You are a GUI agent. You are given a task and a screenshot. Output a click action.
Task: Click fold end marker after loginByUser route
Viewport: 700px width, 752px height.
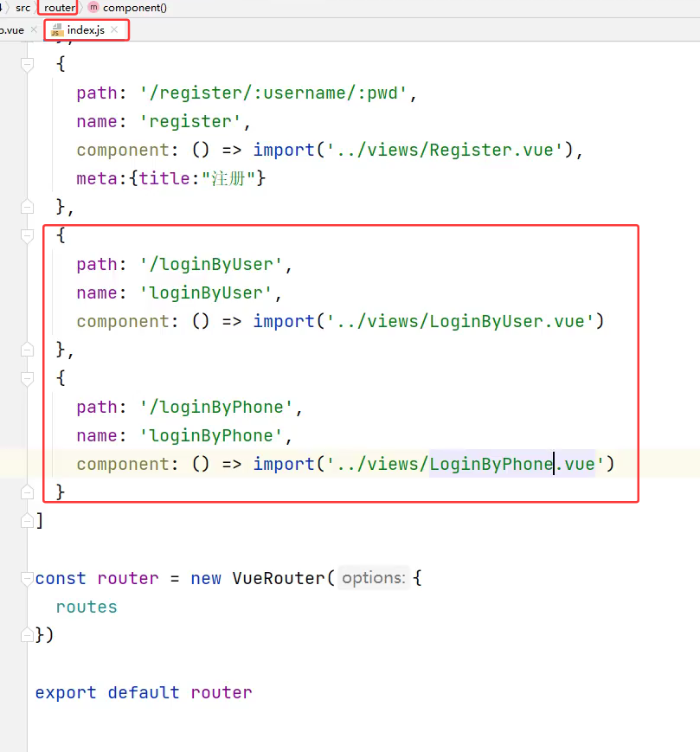[28, 350]
